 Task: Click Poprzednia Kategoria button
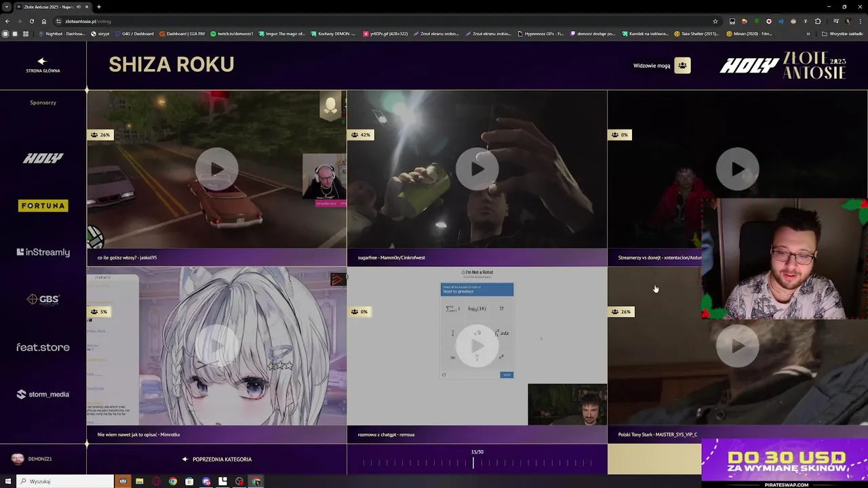[216, 459]
